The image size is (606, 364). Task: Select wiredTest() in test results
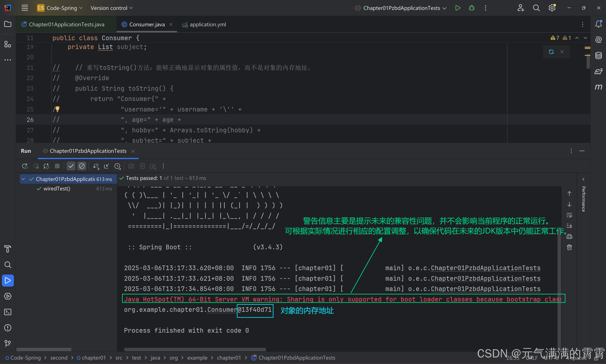(57, 188)
